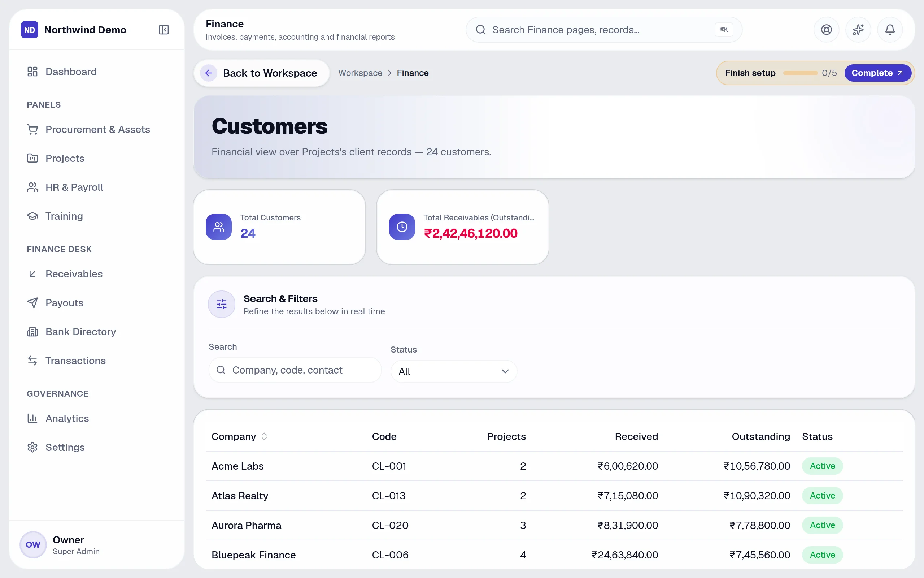Click the back arrow icon
This screenshot has height=578, width=924.
click(x=209, y=73)
